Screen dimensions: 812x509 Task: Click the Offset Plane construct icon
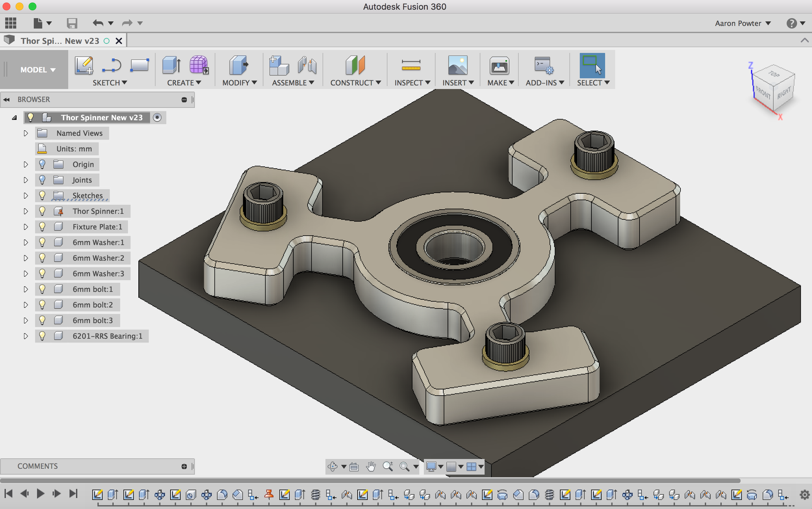355,65
